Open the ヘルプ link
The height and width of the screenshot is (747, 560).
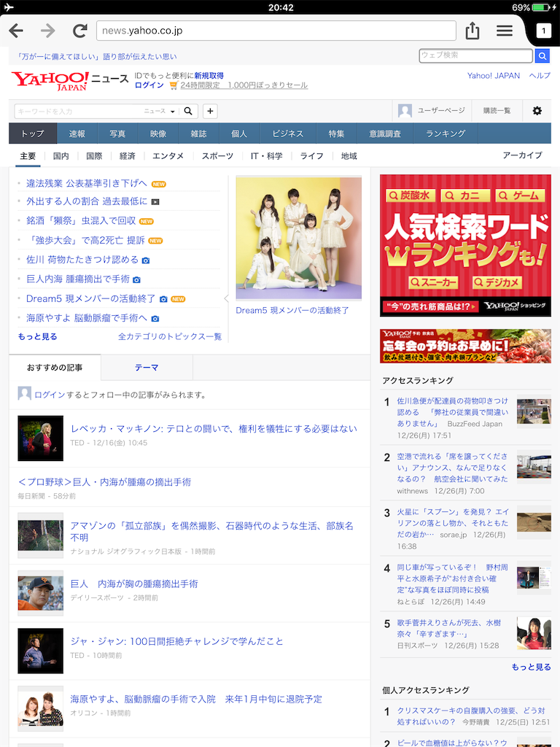pos(539,76)
